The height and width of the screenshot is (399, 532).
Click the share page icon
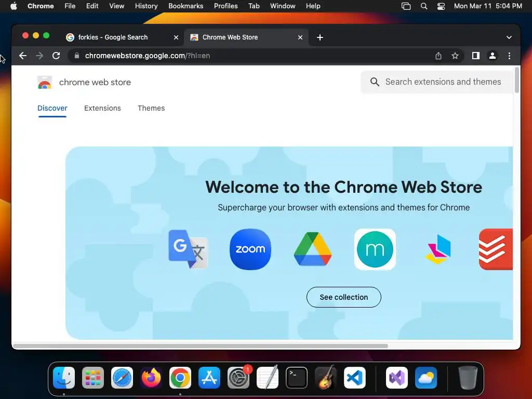coord(438,56)
